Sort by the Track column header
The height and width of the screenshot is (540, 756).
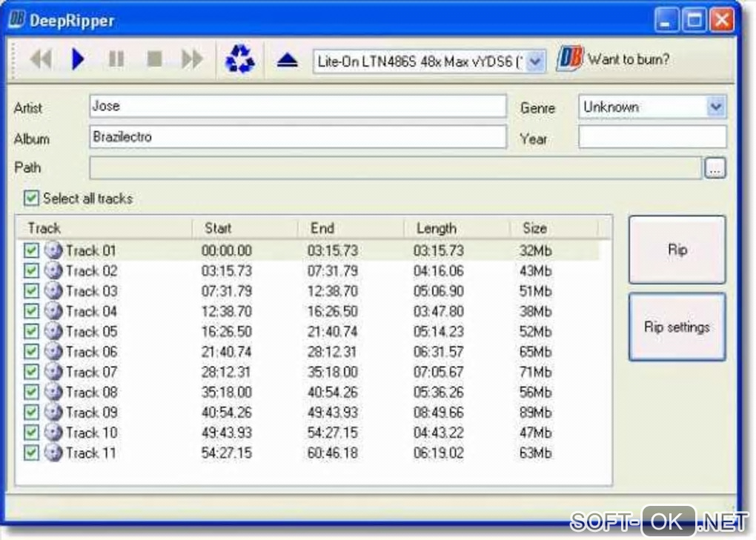[105, 228]
